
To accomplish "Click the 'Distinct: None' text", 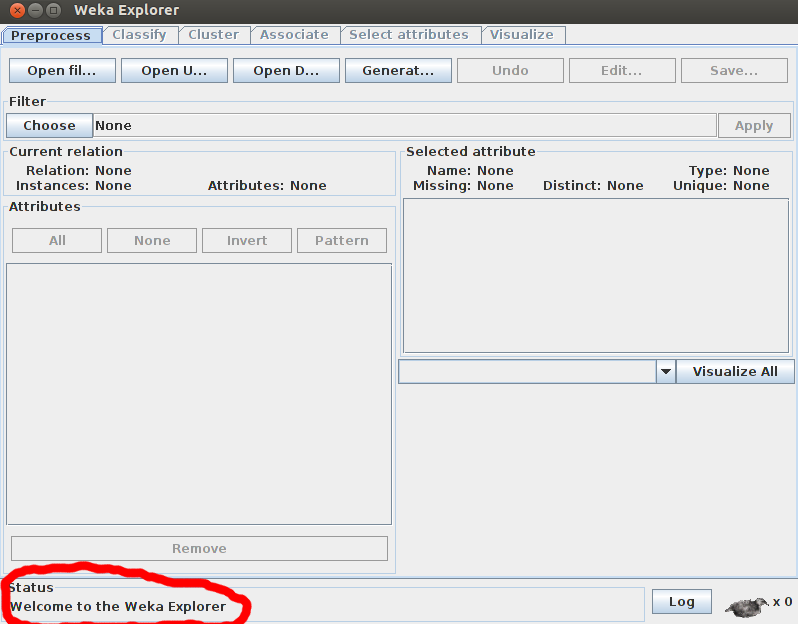I will coord(593,186).
